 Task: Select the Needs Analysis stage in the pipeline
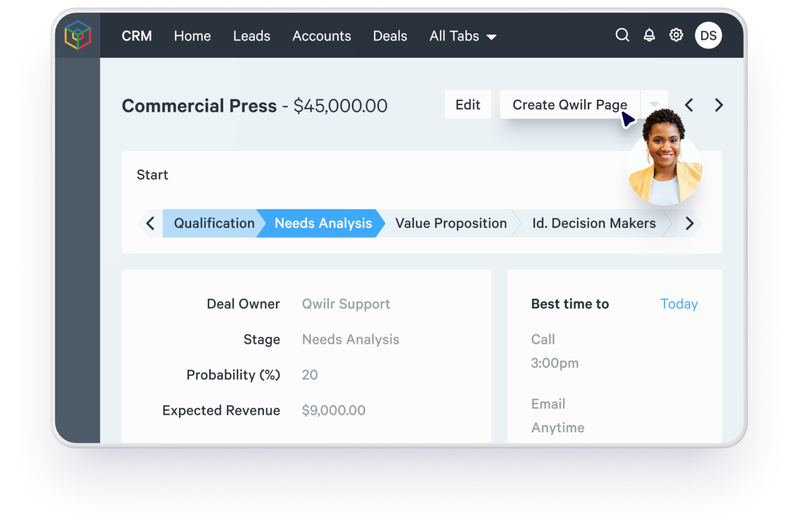pyautogui.click(x=323, y=223)
